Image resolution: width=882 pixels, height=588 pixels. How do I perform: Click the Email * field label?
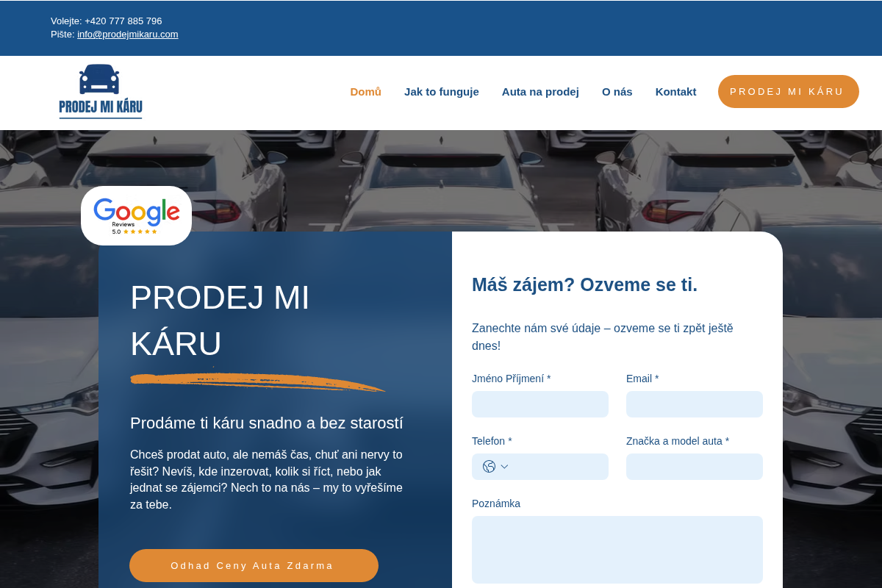642,379
